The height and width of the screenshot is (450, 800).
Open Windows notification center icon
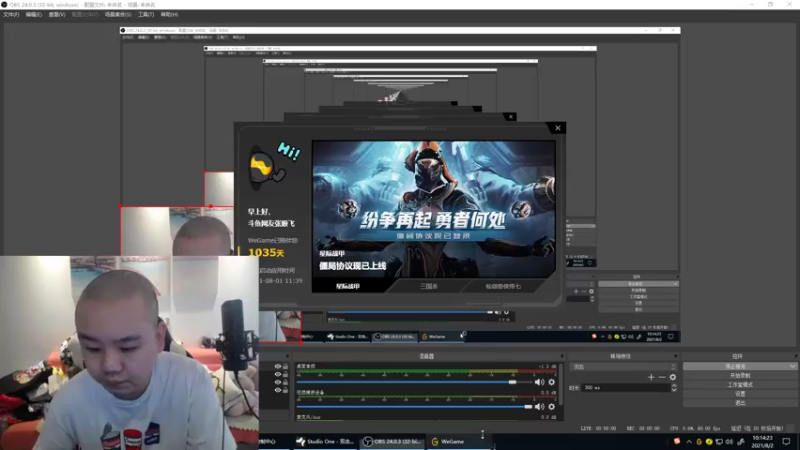786,442
